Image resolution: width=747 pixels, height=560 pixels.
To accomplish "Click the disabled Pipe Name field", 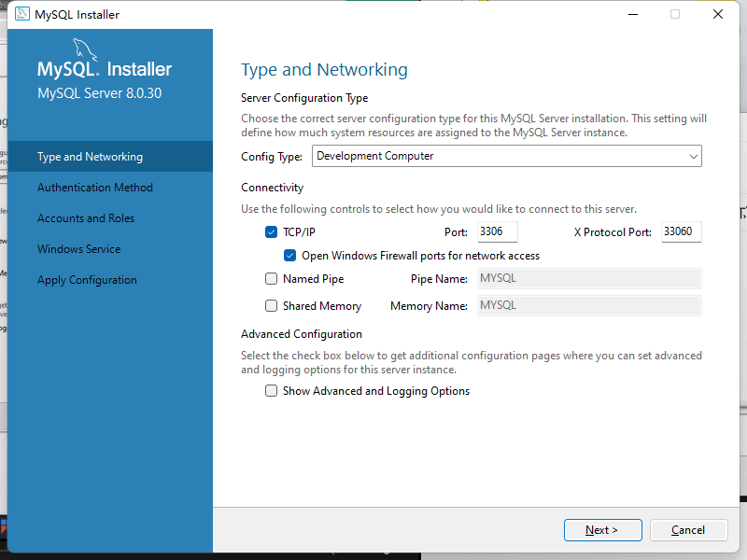I will click(x=589, y=278).
